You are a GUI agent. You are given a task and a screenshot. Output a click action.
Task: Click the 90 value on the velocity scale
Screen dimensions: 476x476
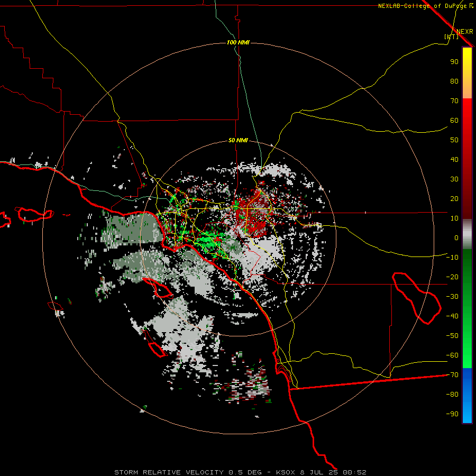(454, 62)
